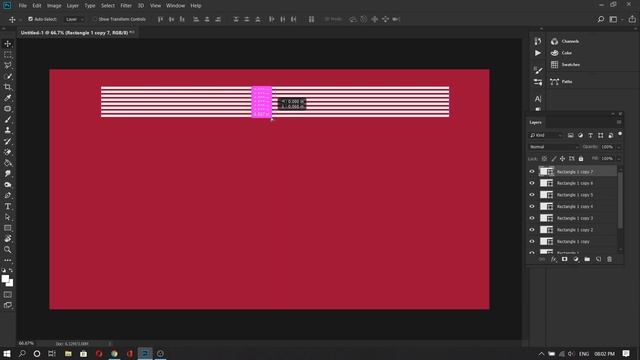
Task: Open the Fill slider dropdown arrow
Action: 619,158
